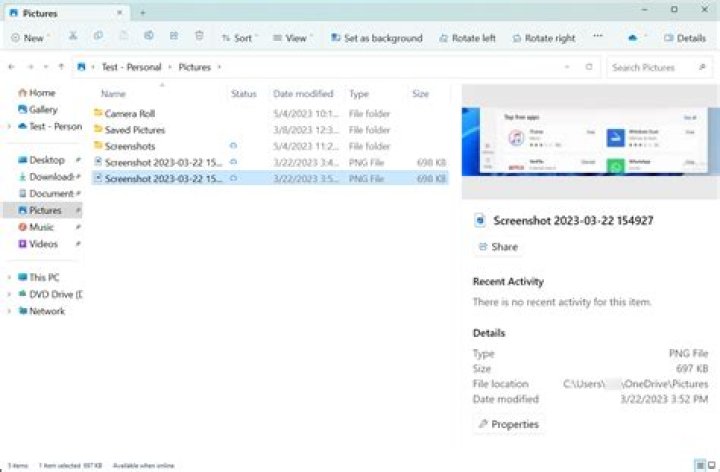This screenshot has width=720, height=472.
Task: Click the Properties button
Action: [x=508, y=424]
